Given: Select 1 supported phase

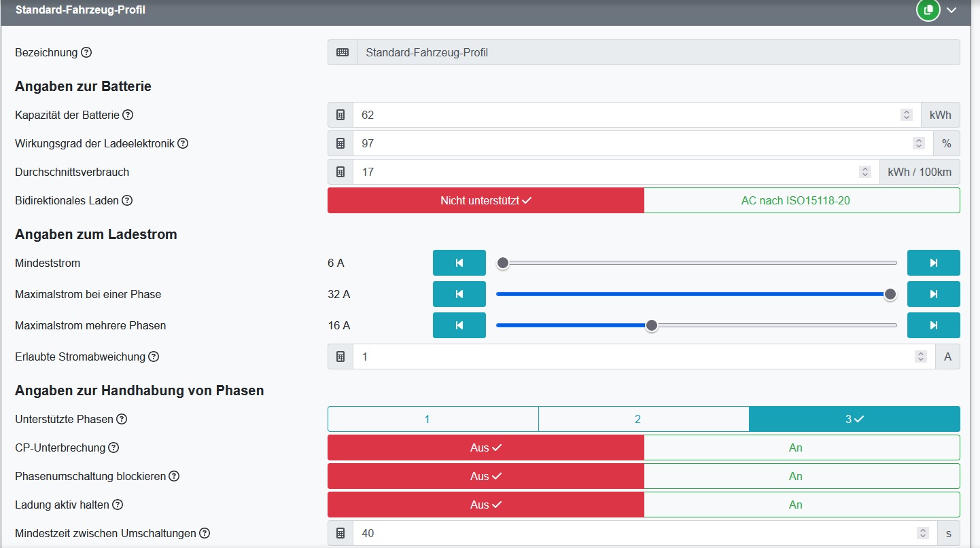Looking at the screenshot, I should [433, 419].
